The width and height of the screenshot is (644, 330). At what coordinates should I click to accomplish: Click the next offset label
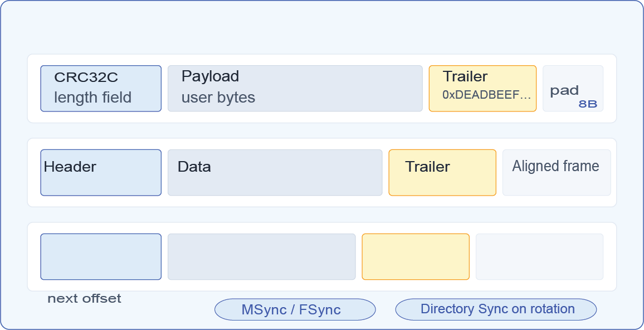point(85,298)
